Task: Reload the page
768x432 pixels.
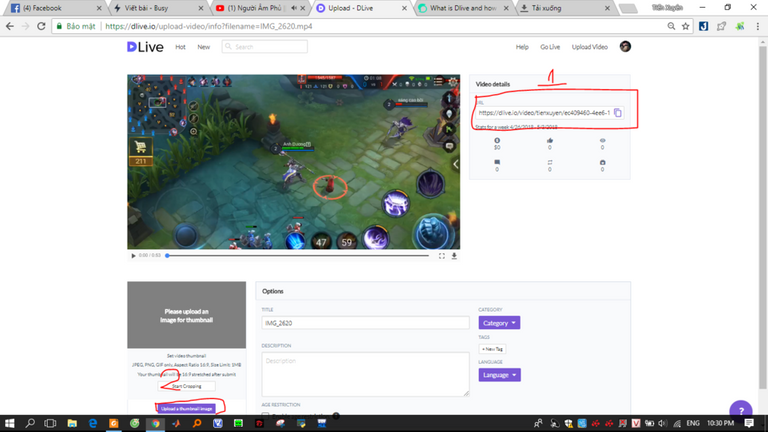Action: point(41,26)
